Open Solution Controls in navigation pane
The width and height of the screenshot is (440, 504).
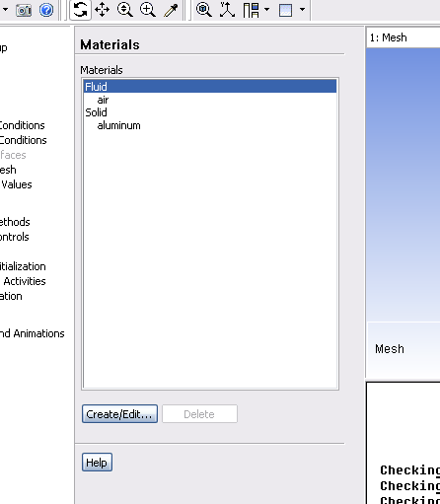[15, 237]
